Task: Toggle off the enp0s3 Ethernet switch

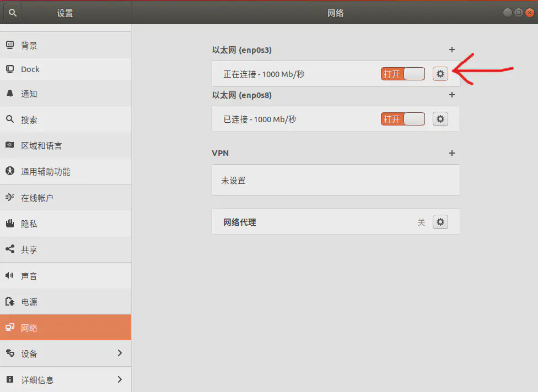Action: point(402,74)
